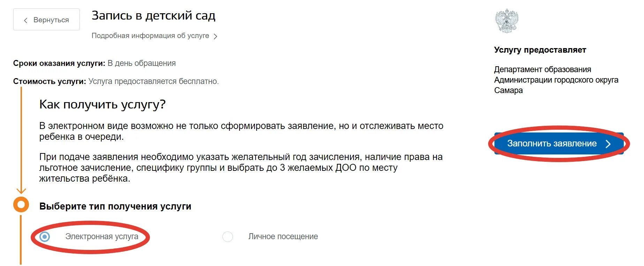The height and width of the screenshot is (266, 644).
Task: Open the Подробная информация об услуге link
Action: [150, 36]
